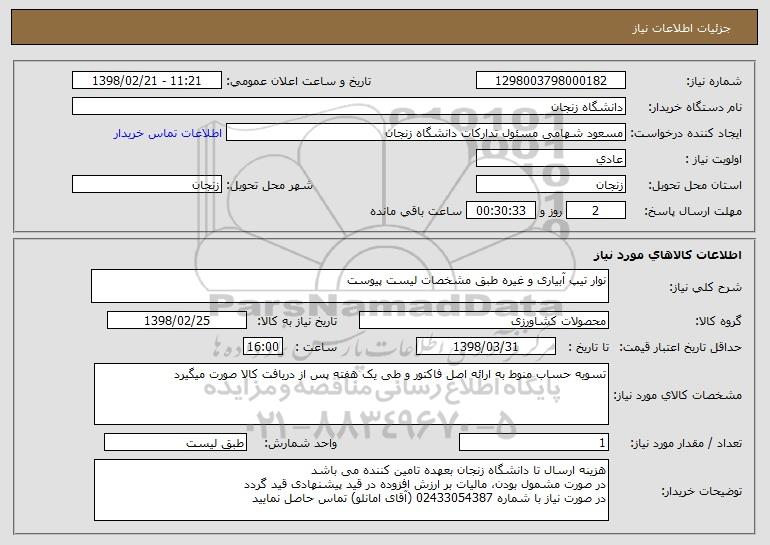The image size is (770, 545).
Task: Select the remaining time field 00:30:33
Action: [501, 211]
